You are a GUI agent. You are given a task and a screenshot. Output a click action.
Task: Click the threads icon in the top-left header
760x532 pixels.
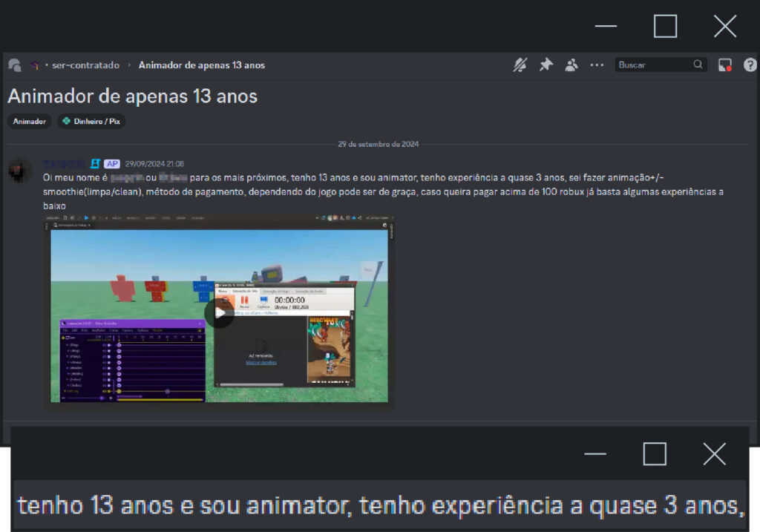tap(14, 65)
